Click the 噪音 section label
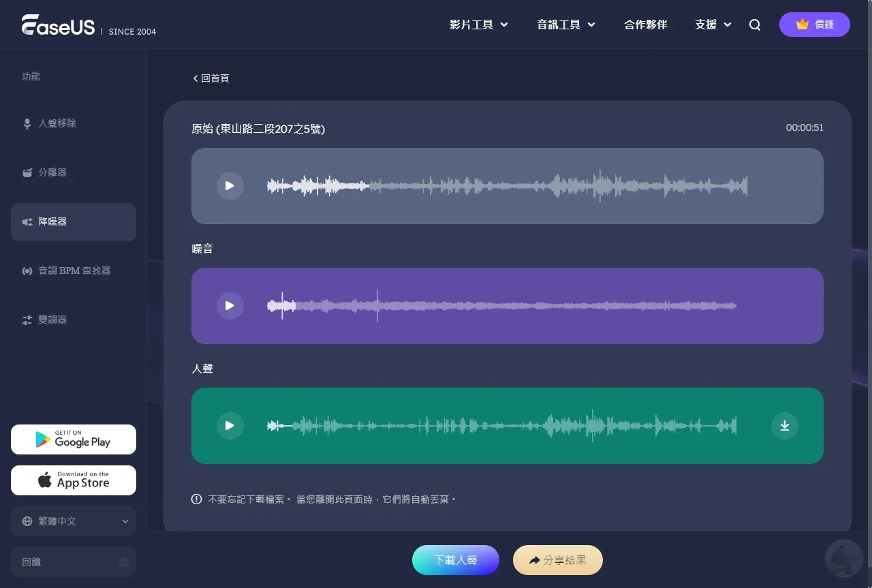This screenshot has height=588, width=872. [x=202, y=249]
